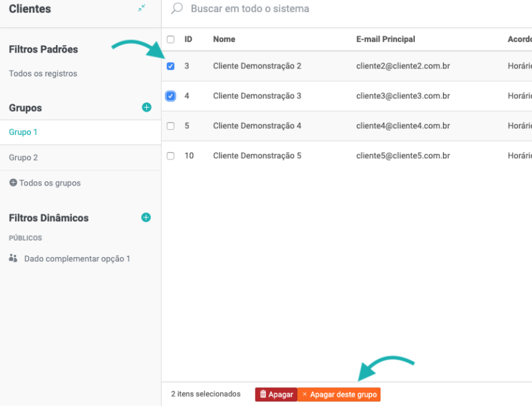This screenshot has width=532, height=406.
Task: Click the search magnifier icon
Action: pos(177,9)
